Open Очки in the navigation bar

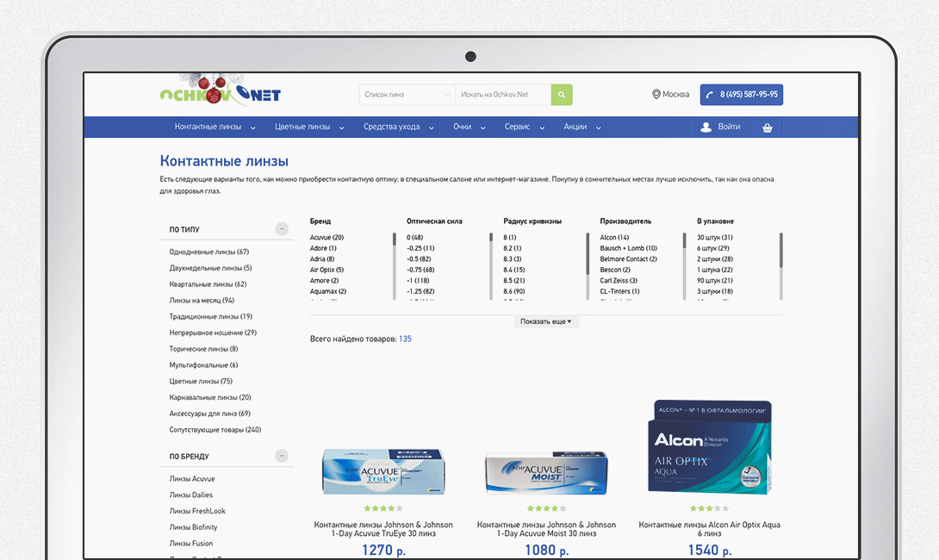[462, 127]
